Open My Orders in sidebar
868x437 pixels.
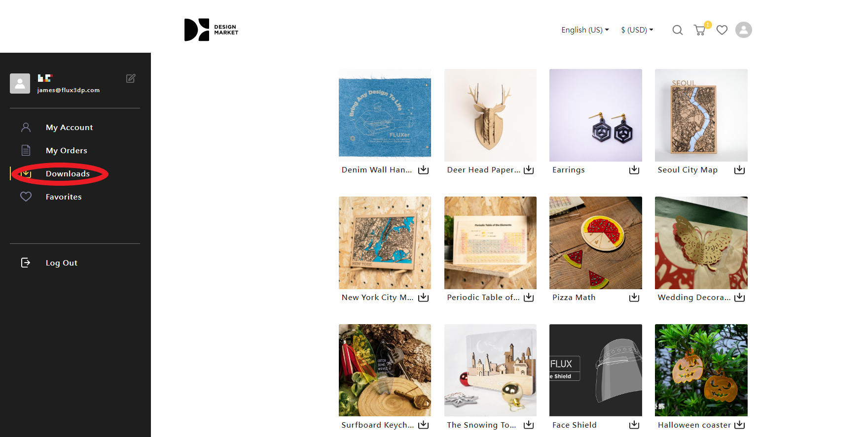[67, 151]
